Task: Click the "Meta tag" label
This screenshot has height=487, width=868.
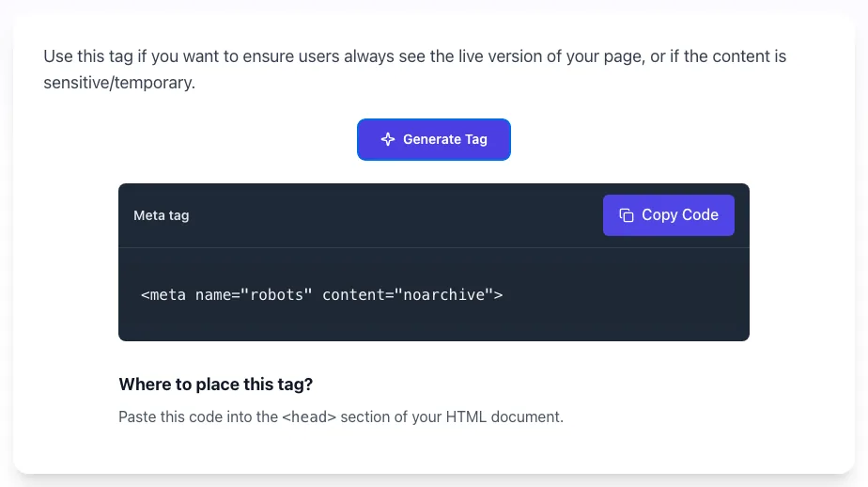Action: (161, 215)
